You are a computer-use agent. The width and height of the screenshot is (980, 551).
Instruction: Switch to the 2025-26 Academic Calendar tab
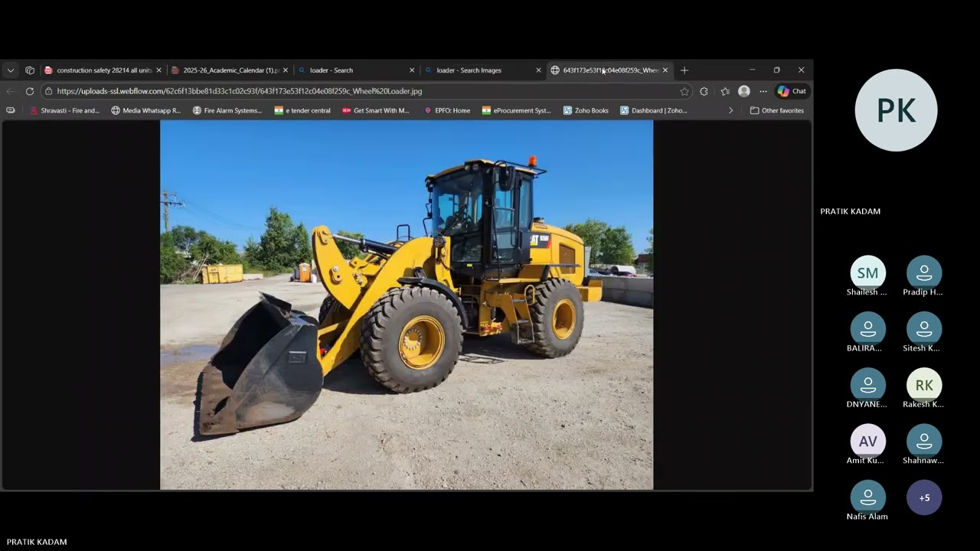point(230,70)
